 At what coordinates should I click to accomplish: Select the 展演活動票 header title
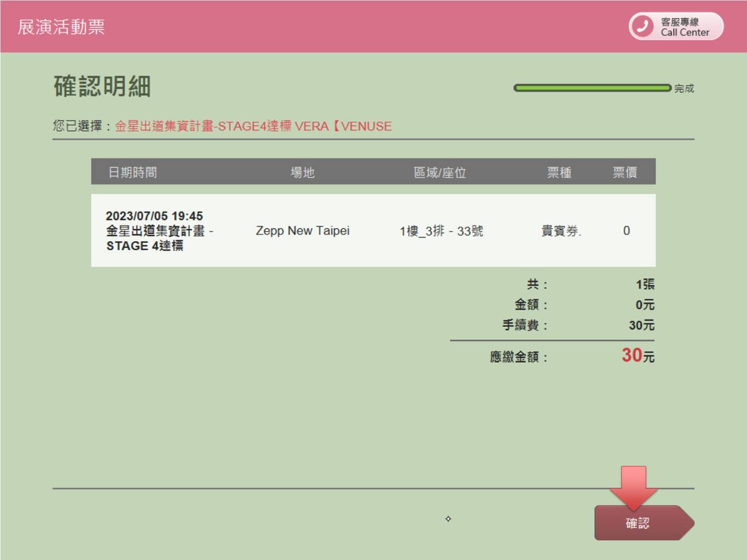[x=61, y=27]
